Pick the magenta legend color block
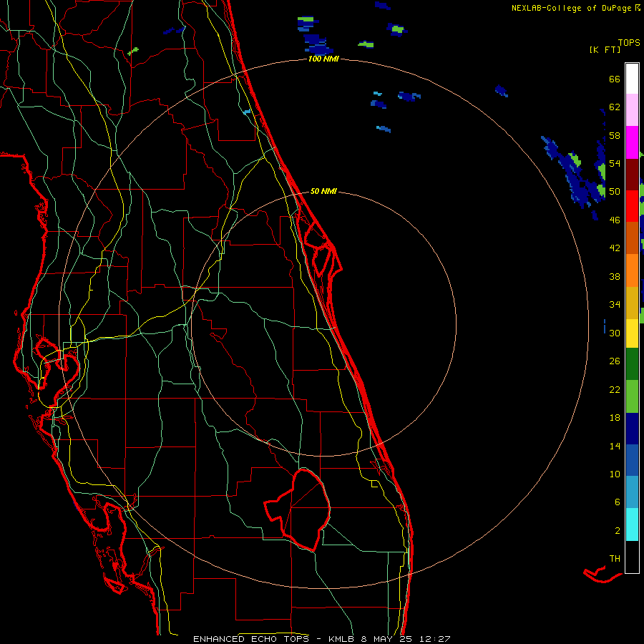644x644 pixels. tap(632, 142)
